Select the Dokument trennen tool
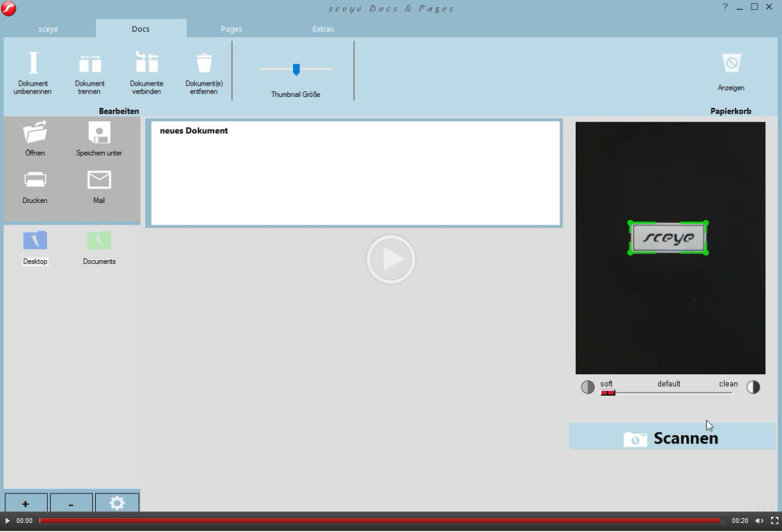The height and width of the screenshot is (532, 782). [90, 63]
